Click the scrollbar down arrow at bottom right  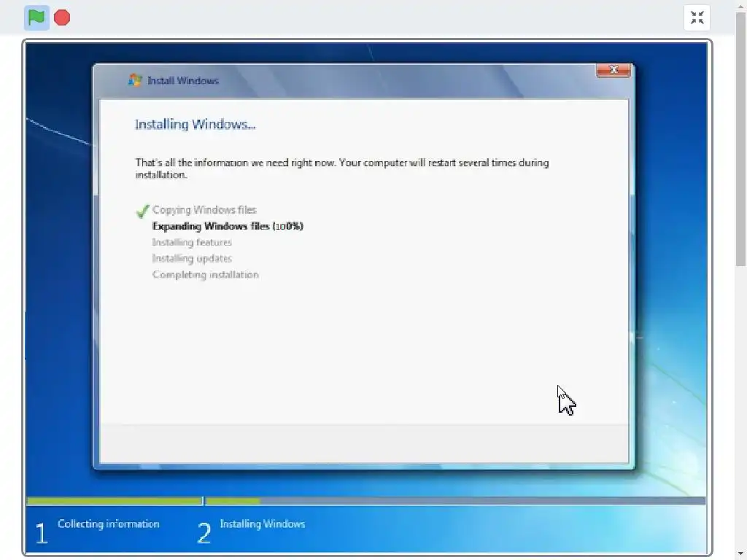(x=741, y=555)
